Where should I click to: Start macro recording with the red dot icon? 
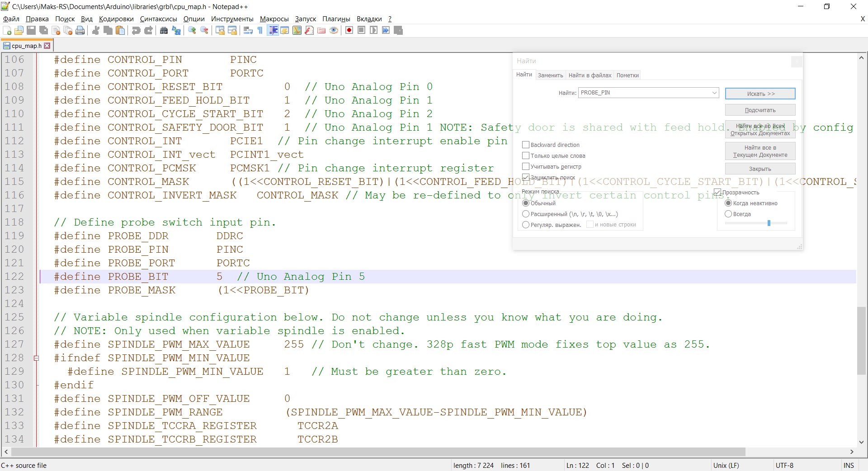pyautogui.click(x=349, y=30)
